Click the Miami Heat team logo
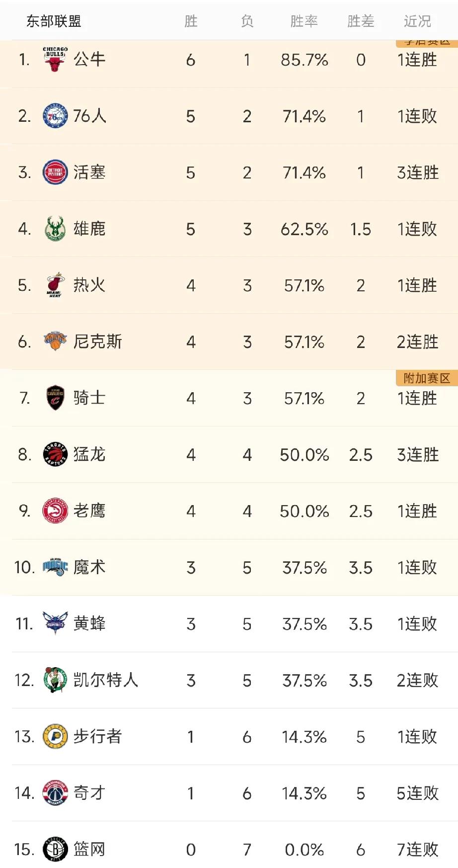The width and height of the screenshot is (458, 868). tap(55, 285)
